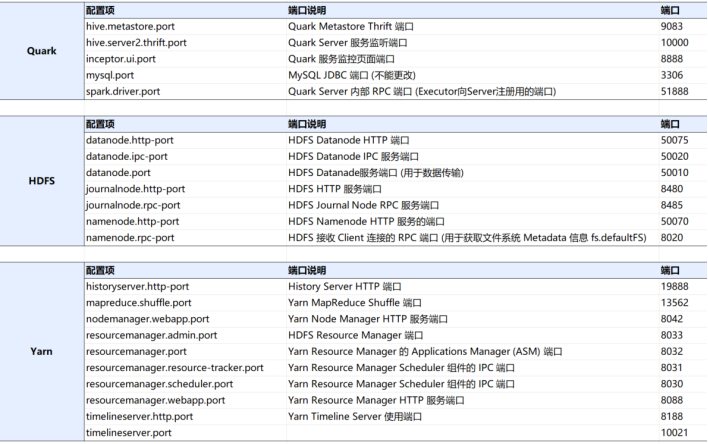This screenshot has width=708, height=444.
Task: Click HDFS Datanode HTTP 端口 description
Action: pos(473,140)
